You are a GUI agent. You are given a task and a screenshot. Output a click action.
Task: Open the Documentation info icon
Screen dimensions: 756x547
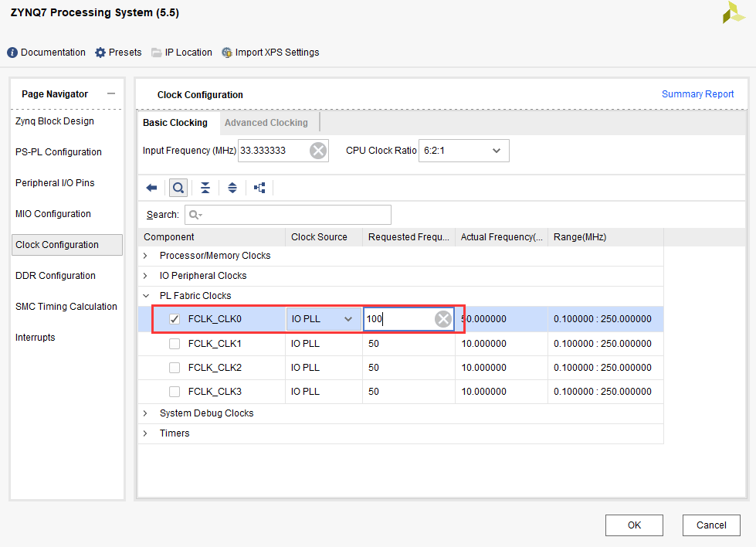point(12,53)
